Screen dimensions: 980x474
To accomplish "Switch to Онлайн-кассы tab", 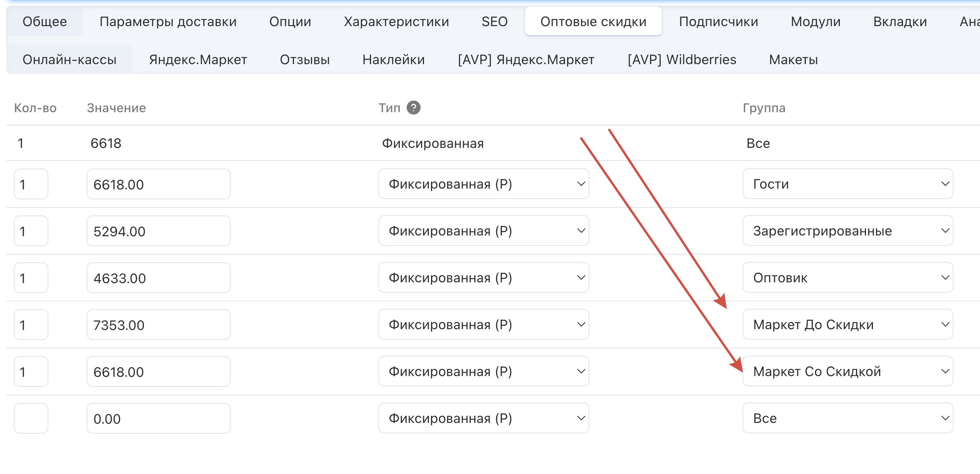I will tap(69, 60).
